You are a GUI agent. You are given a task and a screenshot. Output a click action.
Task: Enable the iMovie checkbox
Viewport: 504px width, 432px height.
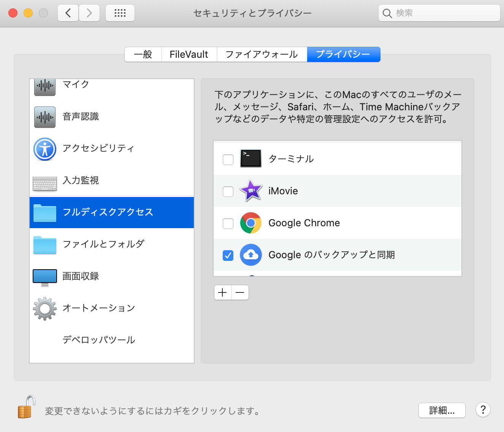(x=228, y=192)
